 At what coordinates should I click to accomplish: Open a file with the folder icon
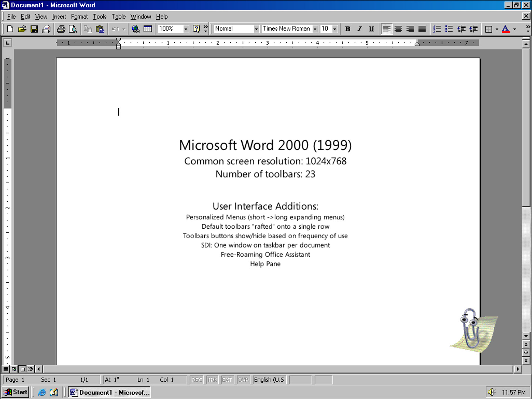click(22, 29)
